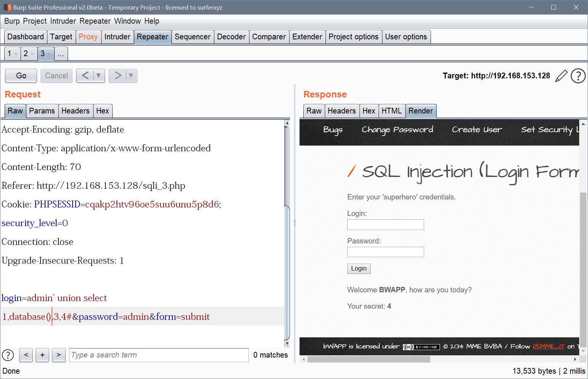Expand the forward-history dropdown arrow
588x379 pixels.
click(x=131, y=76)
